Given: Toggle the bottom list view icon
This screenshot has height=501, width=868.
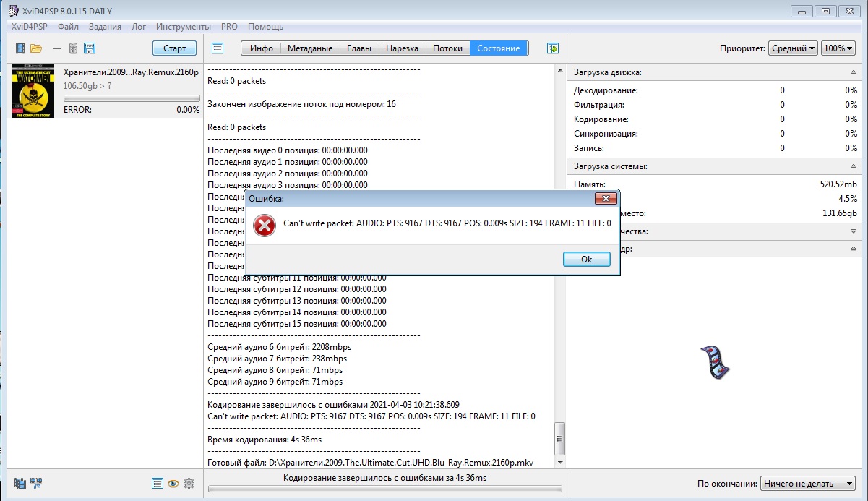Looking at the screenshot, I should [157, 483].
